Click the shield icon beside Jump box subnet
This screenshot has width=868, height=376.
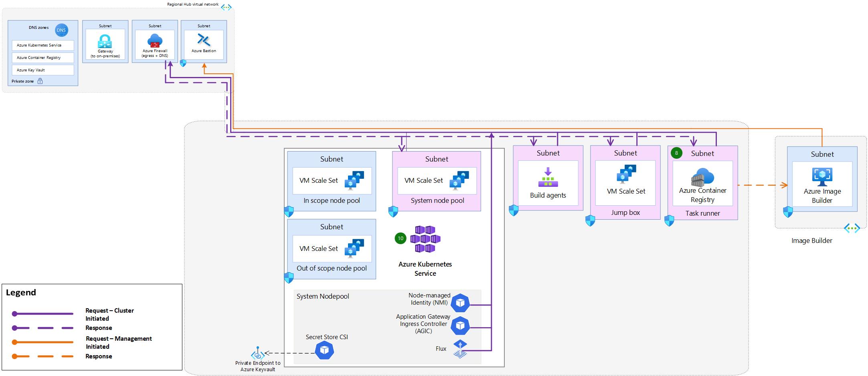point(590,221)
